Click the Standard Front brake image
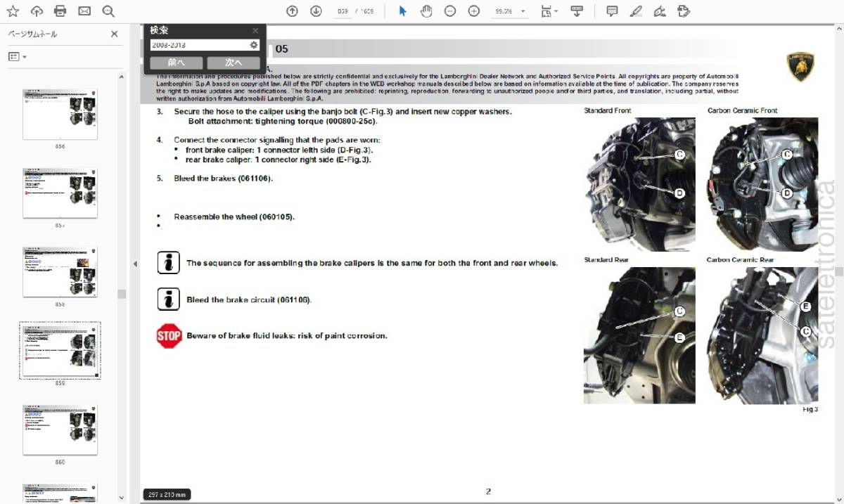This screenshot has width=844, height=504. tap(639, 184)
